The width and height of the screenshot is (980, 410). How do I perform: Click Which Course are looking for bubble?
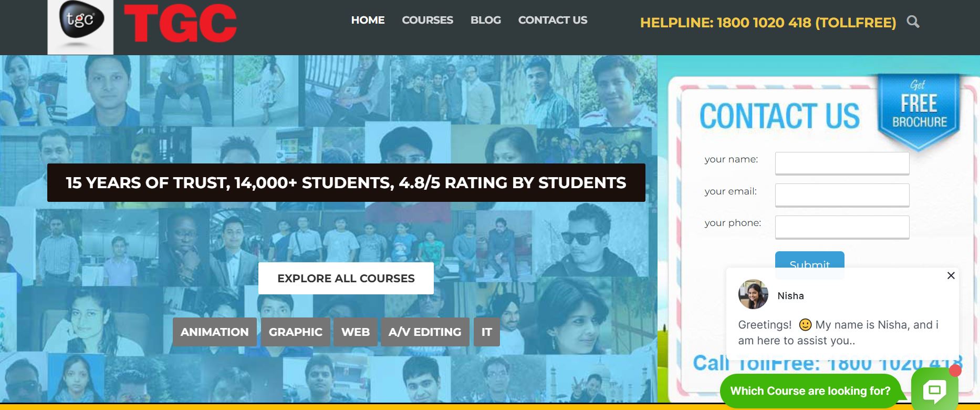tap(810, 391)
